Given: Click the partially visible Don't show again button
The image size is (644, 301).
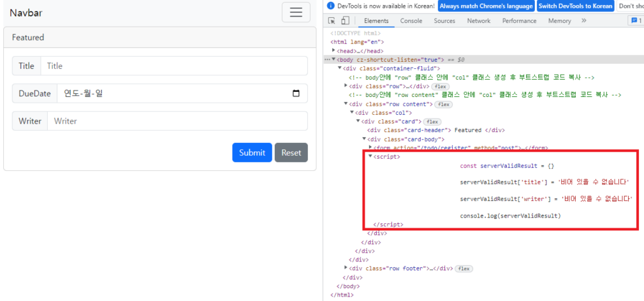Looking at the screenshot, I should 631,6.
